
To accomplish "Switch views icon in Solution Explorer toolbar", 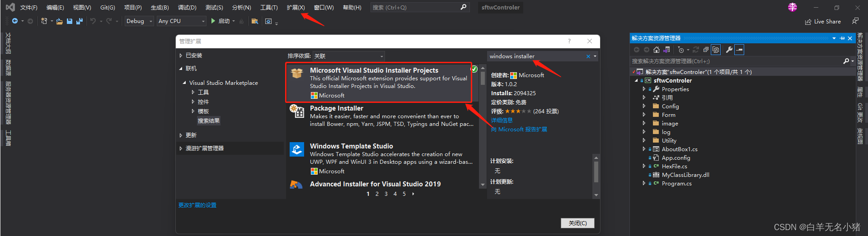I will (666, 50).
